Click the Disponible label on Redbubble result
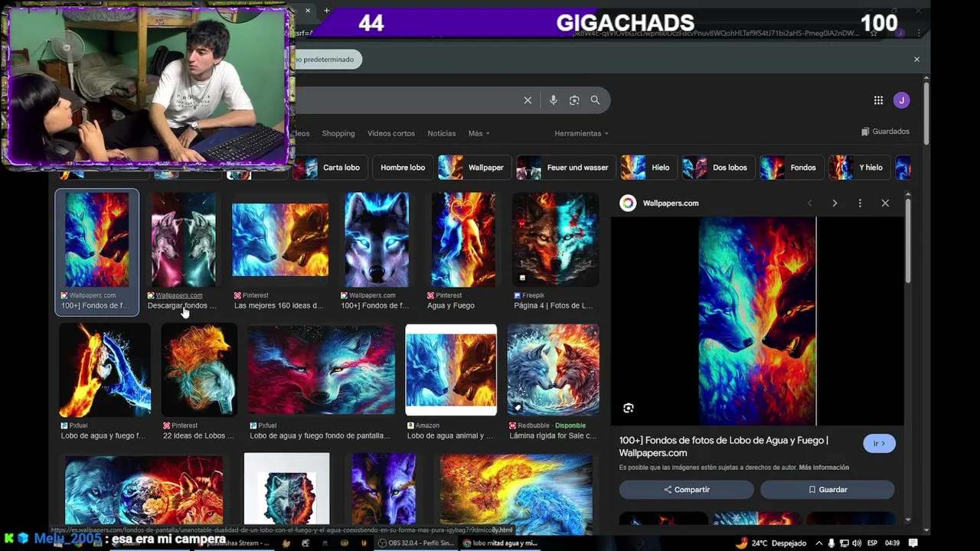The height and width of the screenshot is (551, 980). (570, 425)
